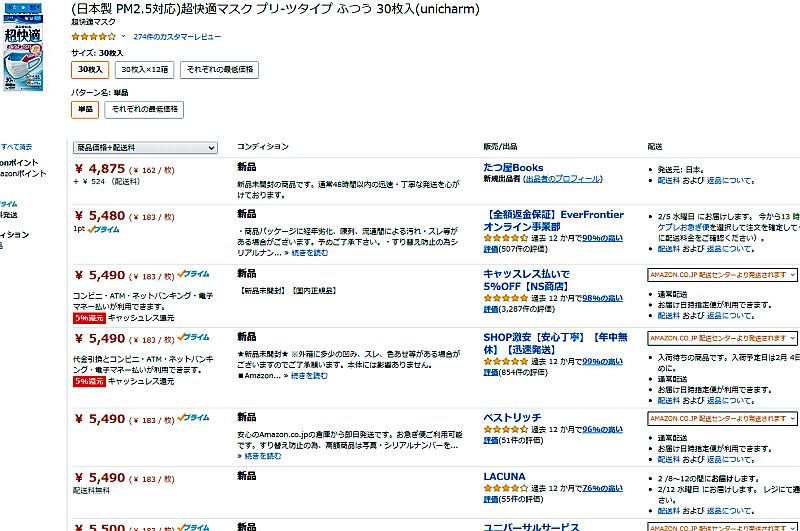The width and height of the screenshot is (800, 531).
Task: Click 返品について link in たつ屋Books row
Action: [x=729, y=181]
